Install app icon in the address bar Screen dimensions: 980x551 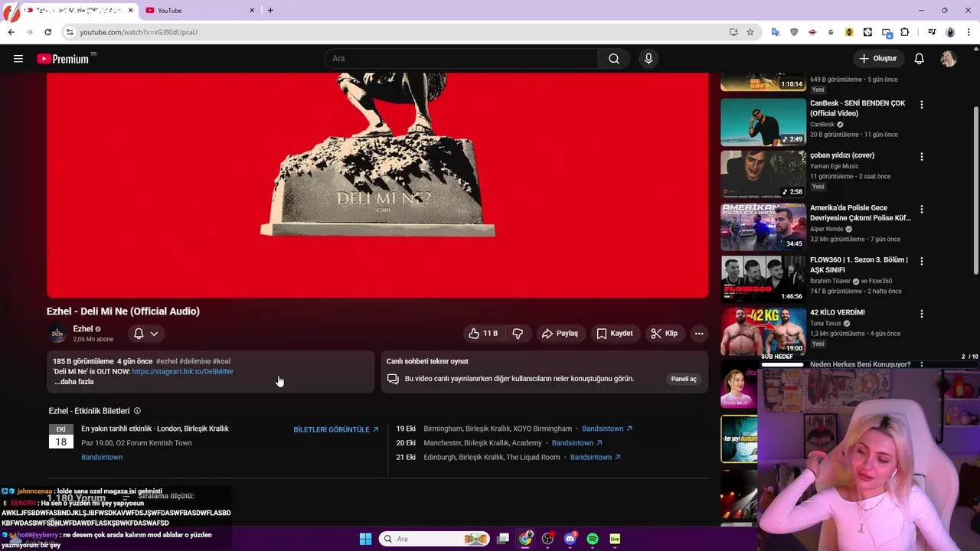pyautogui.click(x=733, y=32)
